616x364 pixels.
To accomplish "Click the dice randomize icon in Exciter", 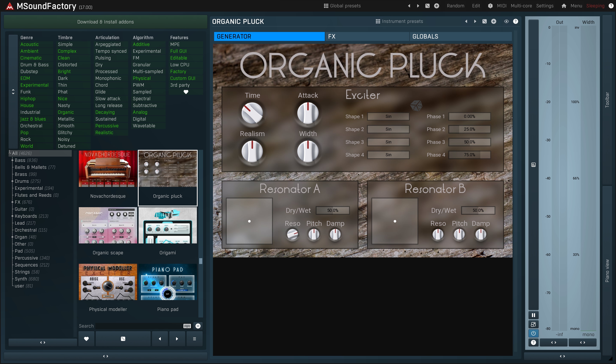I will (x=416, y=105).
